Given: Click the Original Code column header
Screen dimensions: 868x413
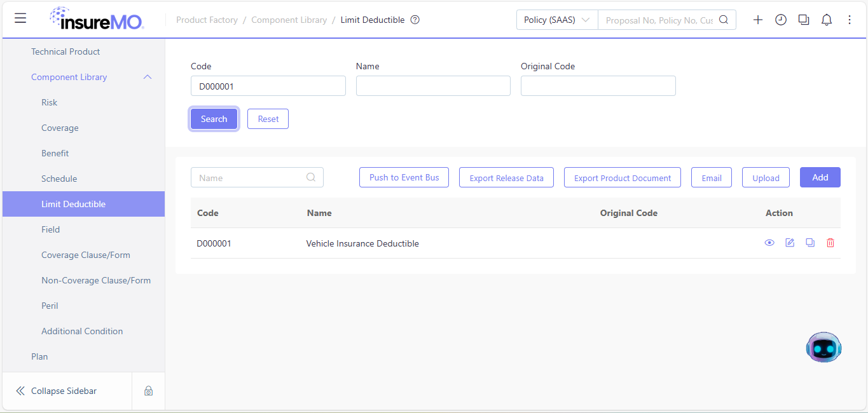Looking at the screenshot, I should 629,213.
